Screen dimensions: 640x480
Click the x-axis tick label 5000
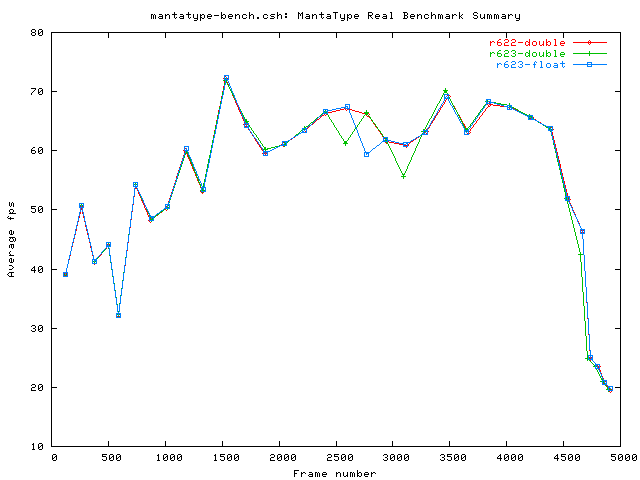[x=624, y=458]
